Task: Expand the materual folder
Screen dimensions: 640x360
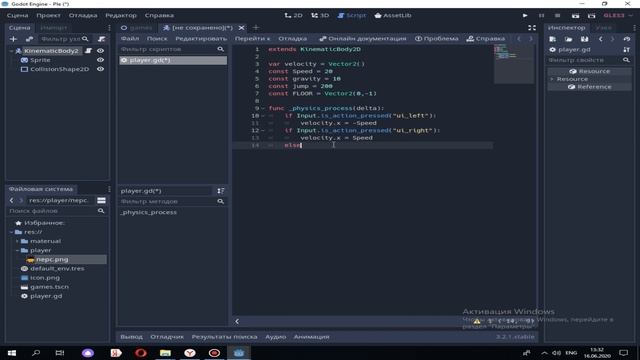Action: (x=18, y=241)
